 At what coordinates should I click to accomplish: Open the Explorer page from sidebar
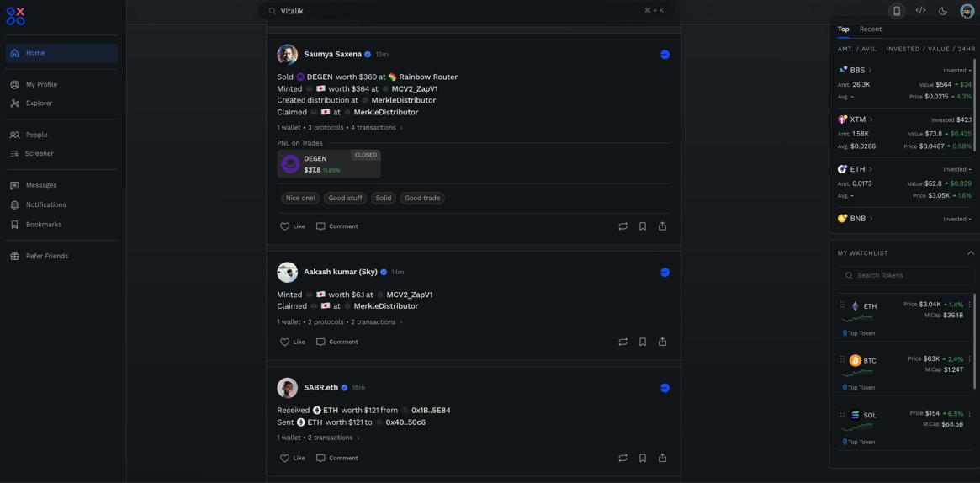[39, 103]
